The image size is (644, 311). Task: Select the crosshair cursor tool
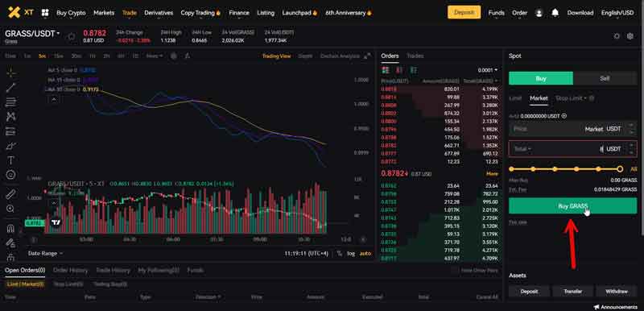pos(11,73)
